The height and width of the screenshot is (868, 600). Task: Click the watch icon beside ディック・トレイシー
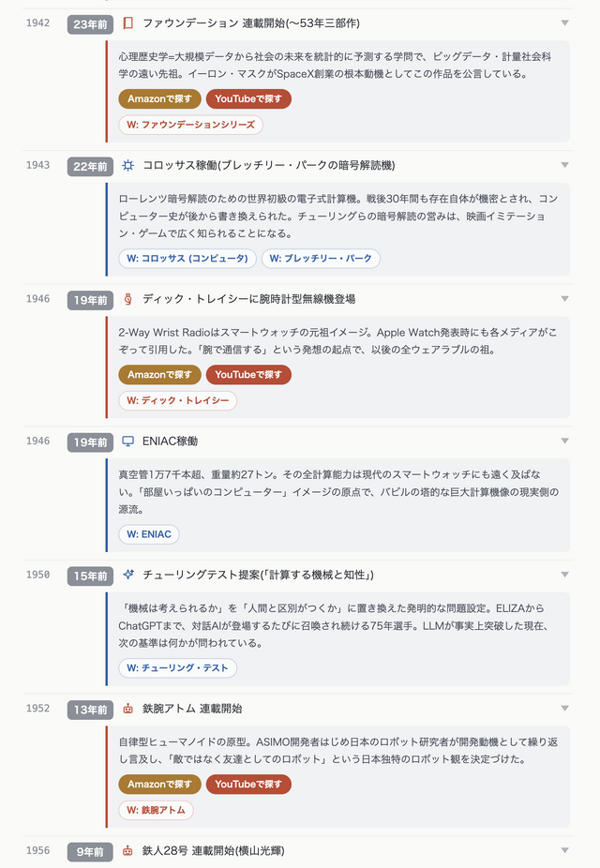coord(127,299)
